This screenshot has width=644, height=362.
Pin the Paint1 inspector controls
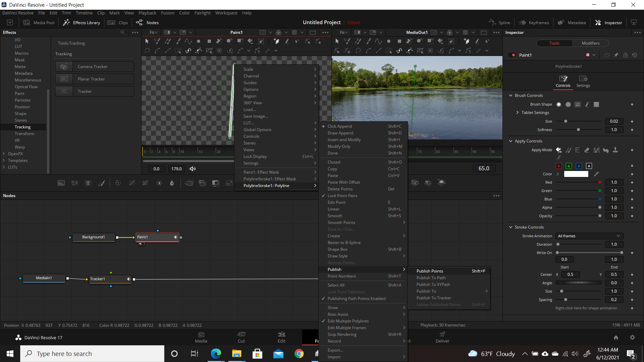click(x=616, y=55)
